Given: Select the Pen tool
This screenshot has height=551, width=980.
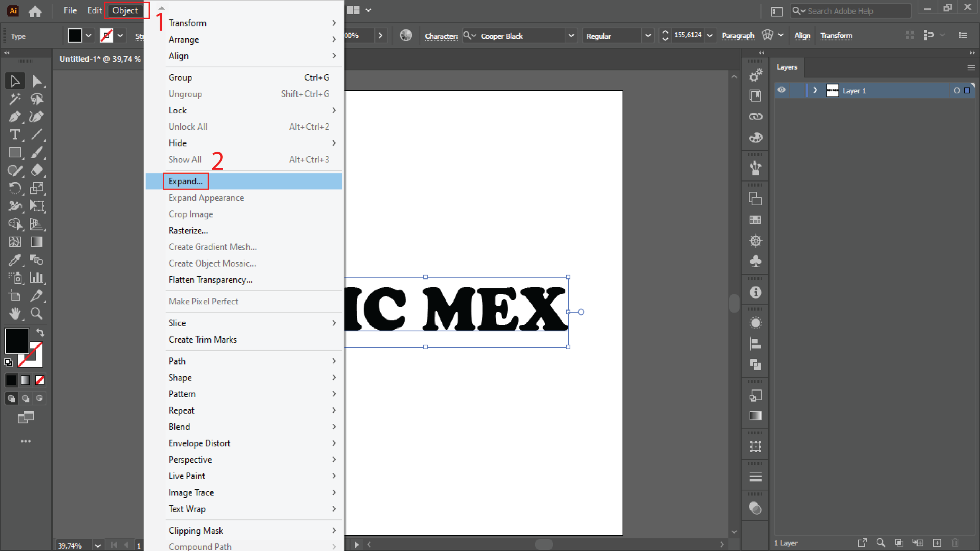Looking at the screenshot, I should 15,116.
